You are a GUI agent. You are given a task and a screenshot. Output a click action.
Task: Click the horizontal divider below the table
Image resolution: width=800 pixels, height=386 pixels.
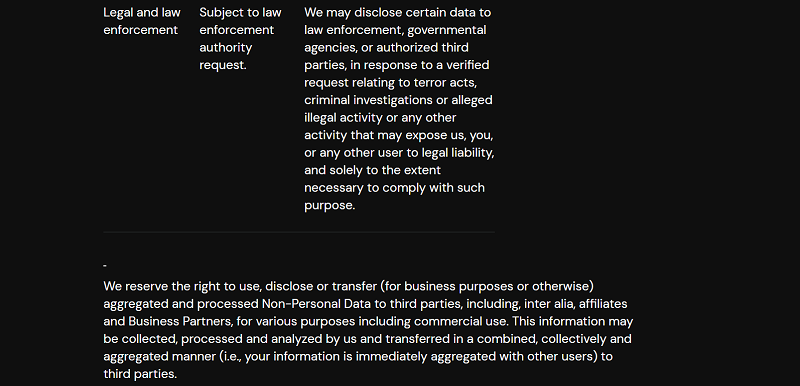coord(299,232)
